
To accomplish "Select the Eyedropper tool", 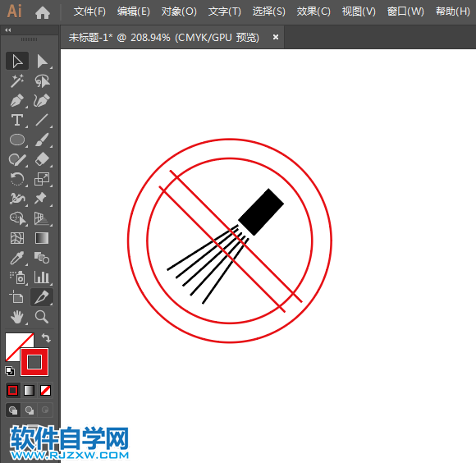I will tap(17, 258).
